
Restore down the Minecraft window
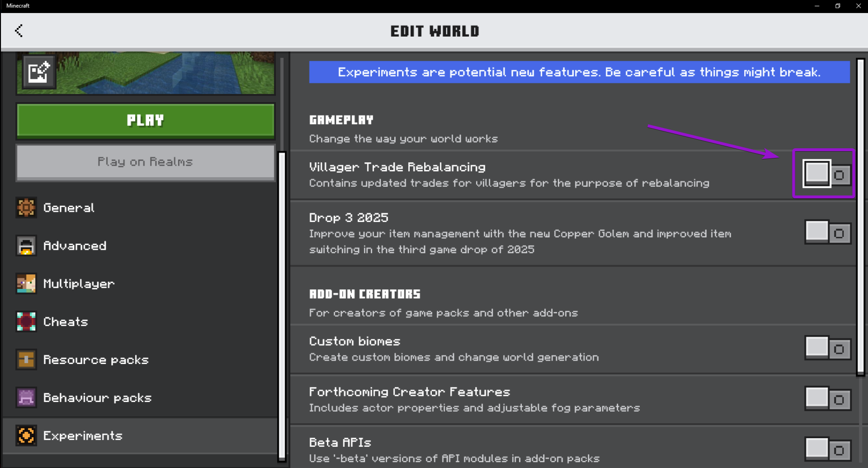point(838,6)
